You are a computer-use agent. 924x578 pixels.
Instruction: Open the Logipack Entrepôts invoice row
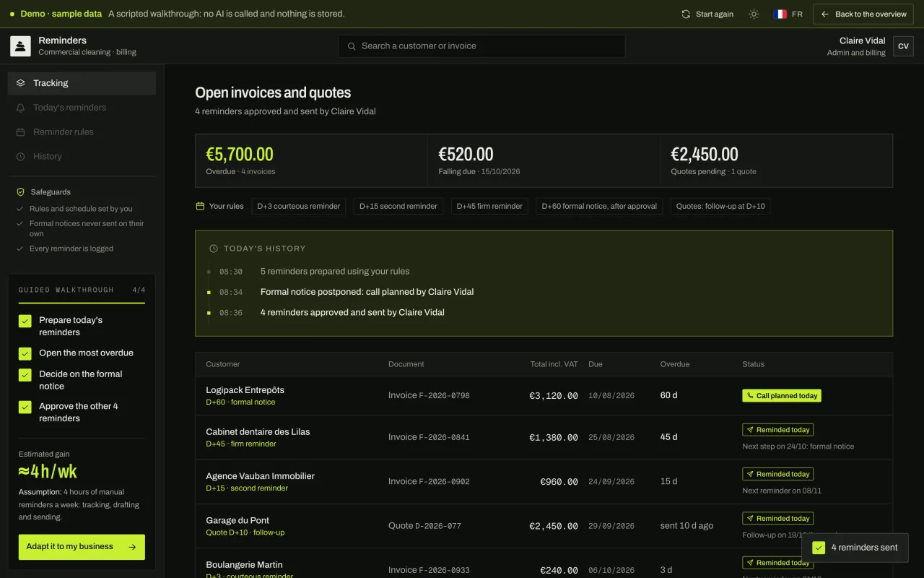(544, 396)
